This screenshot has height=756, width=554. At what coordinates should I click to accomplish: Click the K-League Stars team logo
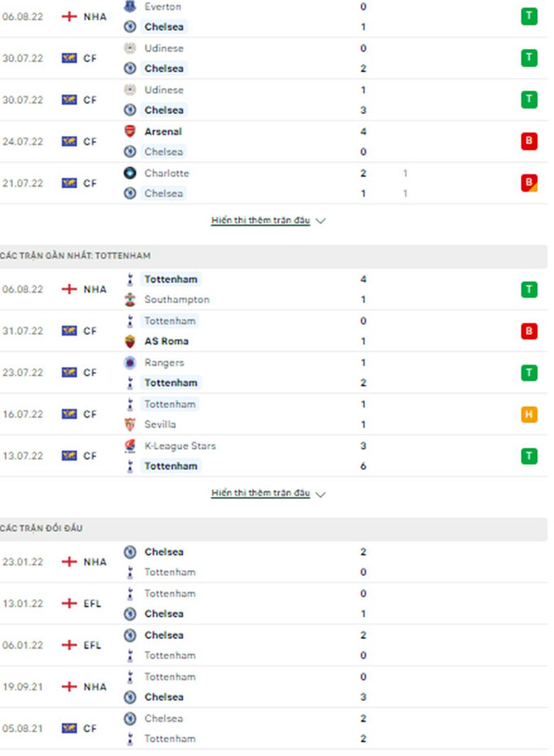point(129,445)
